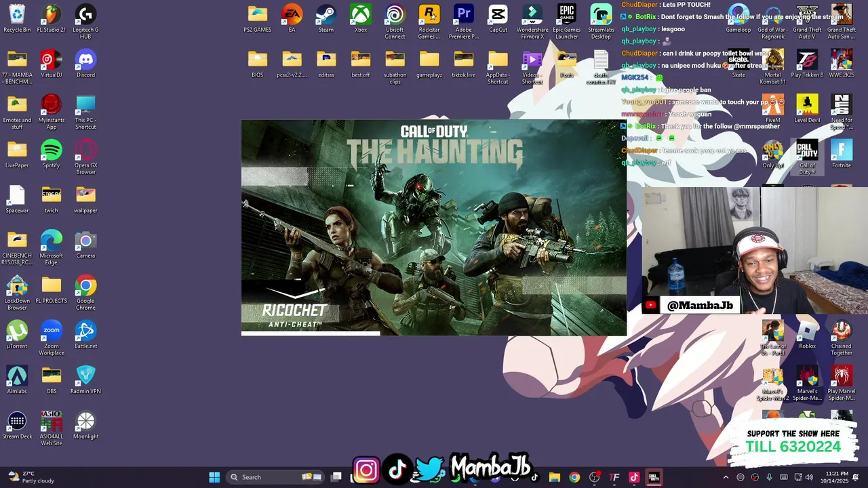
Task: Launch Battle.net desktop icon
Action: pos(85,335)
